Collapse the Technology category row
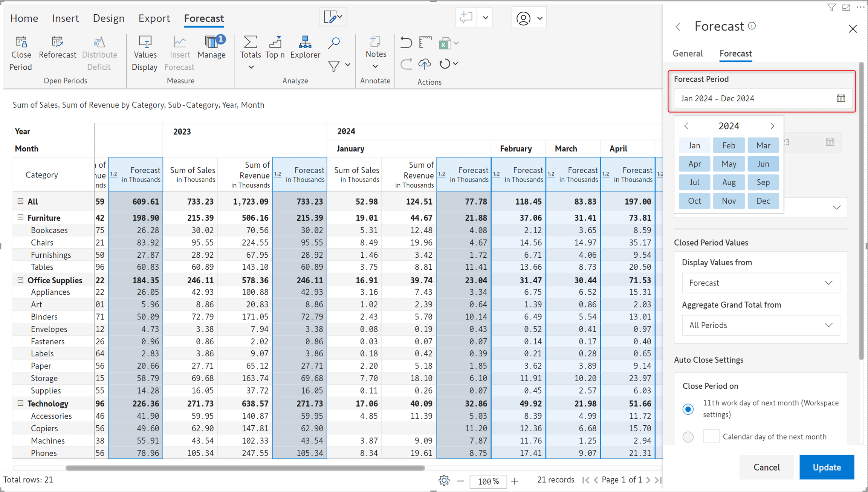 pos(20,403)
